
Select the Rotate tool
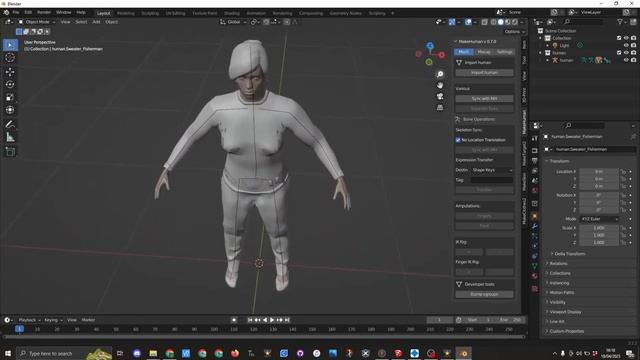tap(10, 84)
